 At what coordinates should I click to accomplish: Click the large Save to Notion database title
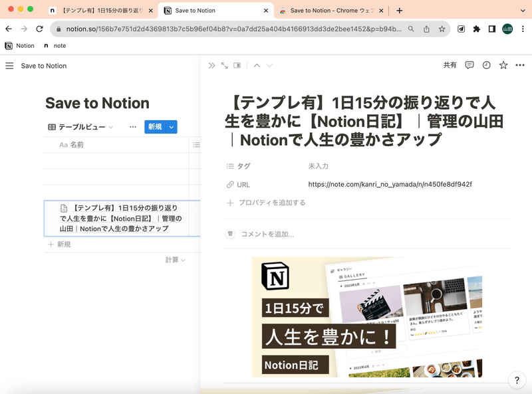(x=97, y=103)
